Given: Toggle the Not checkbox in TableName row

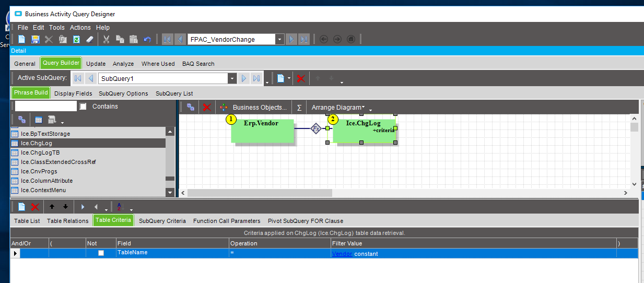Looking at the screenshot, I should (x=101, y=253).
